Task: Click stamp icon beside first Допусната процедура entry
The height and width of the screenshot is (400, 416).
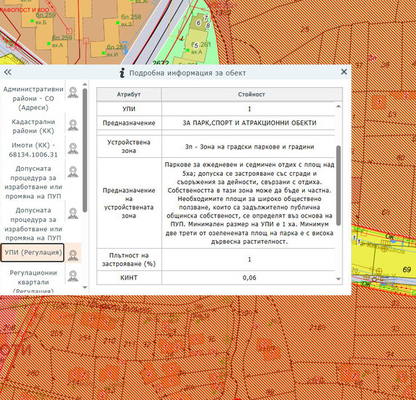Action: click(x=73, y=172)
